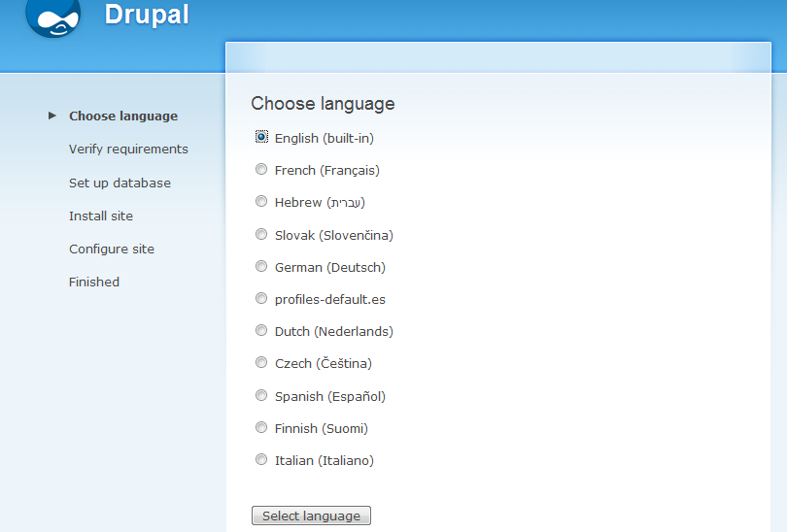This screenshot has width=787, height=532.
Task: Click the Drupal site title text
Action: click(147, 16)
